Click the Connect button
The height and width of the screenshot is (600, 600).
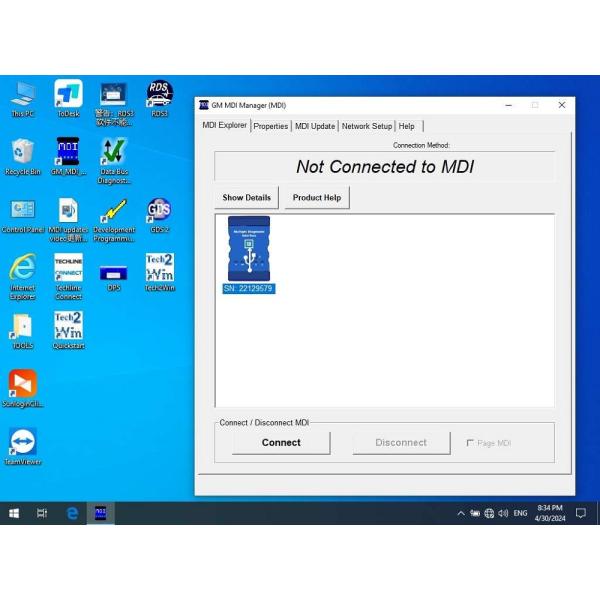281,442
